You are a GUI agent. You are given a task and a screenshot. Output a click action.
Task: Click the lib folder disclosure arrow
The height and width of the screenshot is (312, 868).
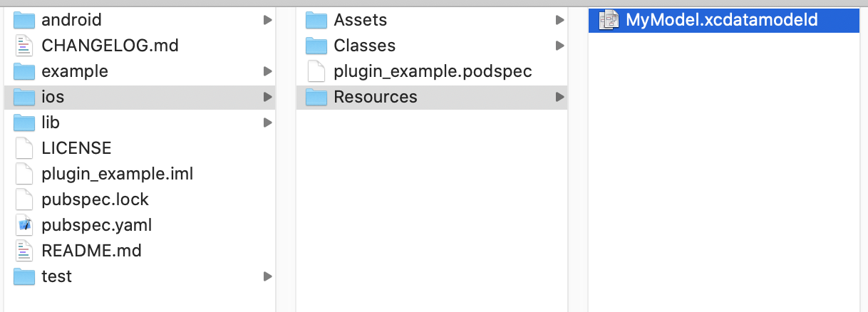[267, 123]
